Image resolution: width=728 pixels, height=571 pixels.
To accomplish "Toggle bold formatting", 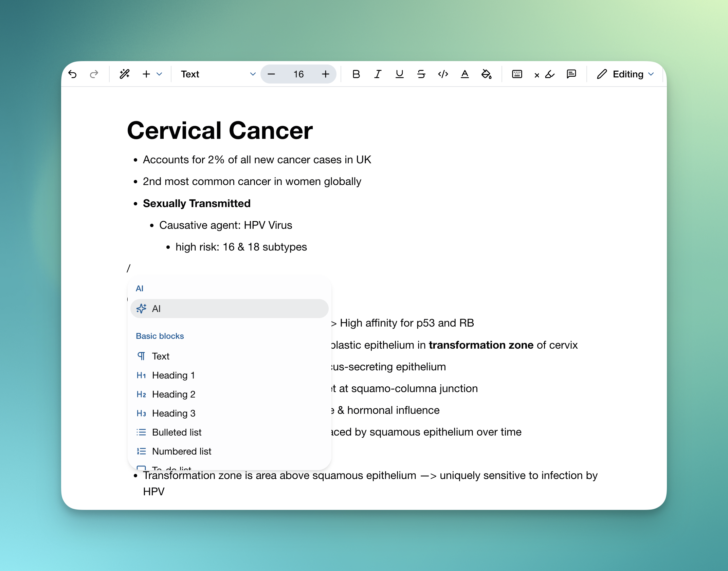I will 356,74.
